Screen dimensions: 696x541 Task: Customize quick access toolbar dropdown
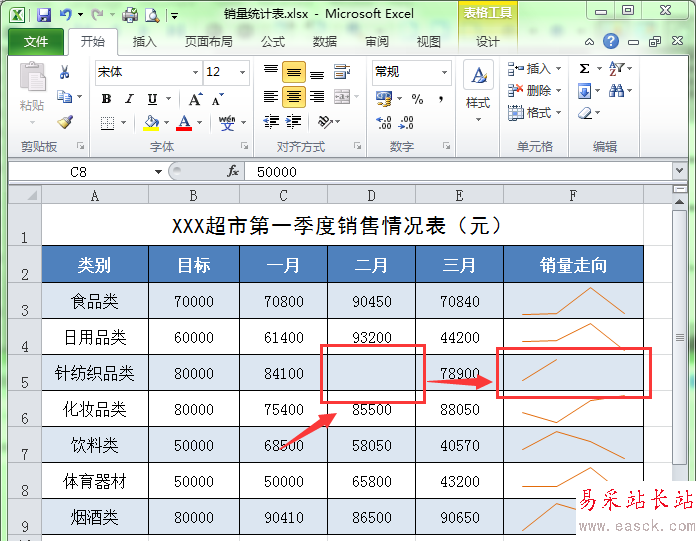pyautogui.click(x=175, y=16)
